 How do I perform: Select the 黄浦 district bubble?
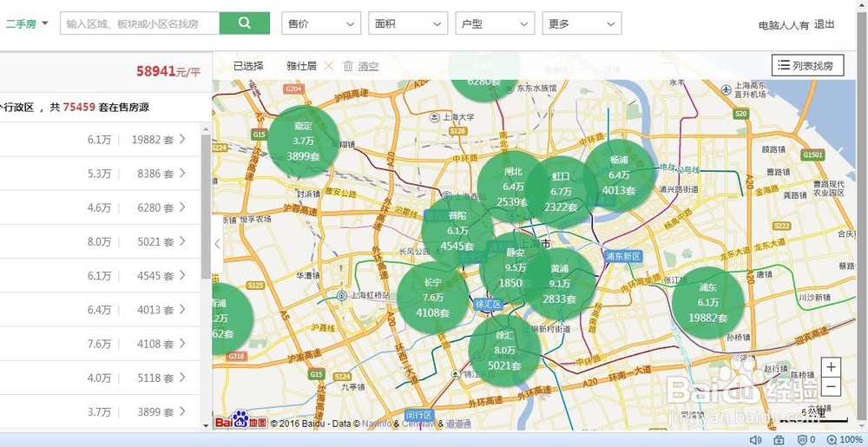tap(560, 284)
